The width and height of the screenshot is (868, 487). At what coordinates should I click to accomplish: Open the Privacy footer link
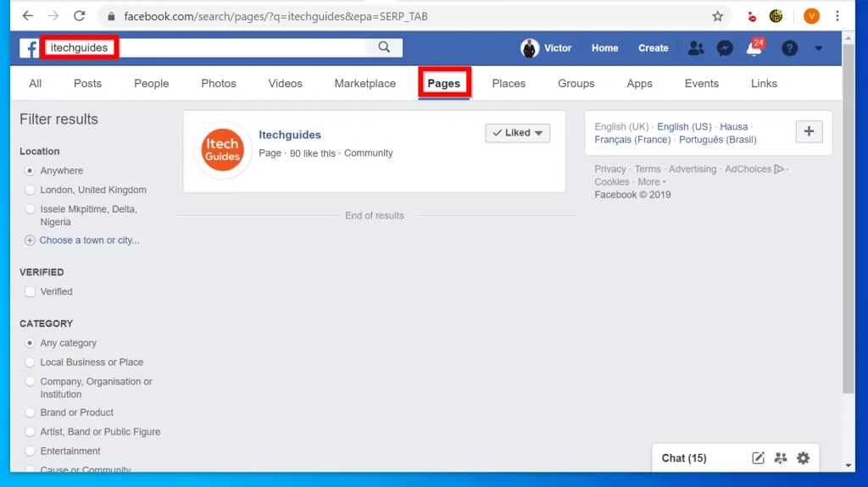[610, 169]
